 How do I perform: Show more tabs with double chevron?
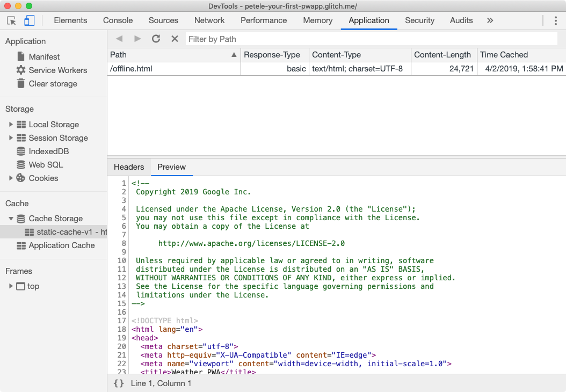(490, 20)
